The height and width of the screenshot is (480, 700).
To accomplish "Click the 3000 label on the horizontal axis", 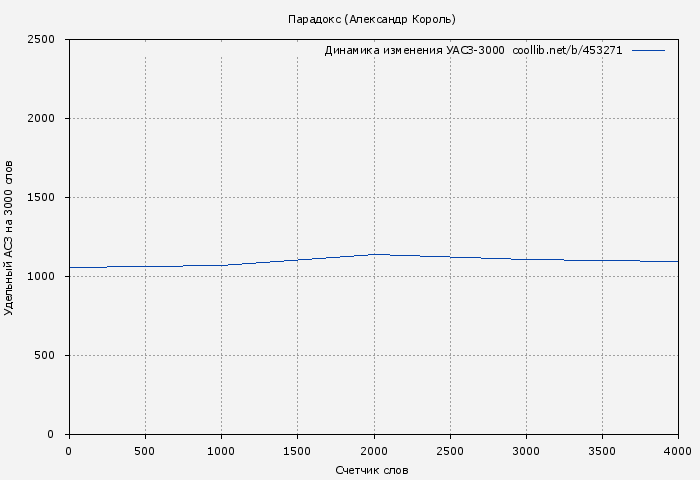I will [x=526, y=451].
